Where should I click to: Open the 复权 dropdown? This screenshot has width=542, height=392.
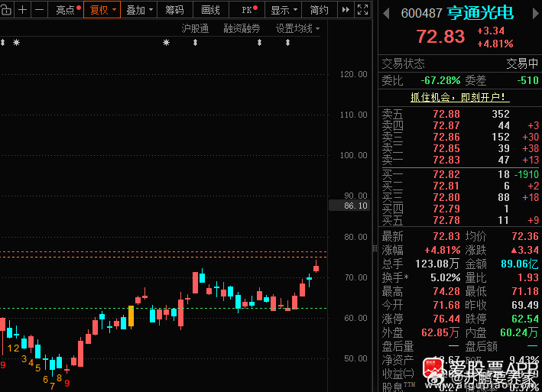[x=102, y=10]
